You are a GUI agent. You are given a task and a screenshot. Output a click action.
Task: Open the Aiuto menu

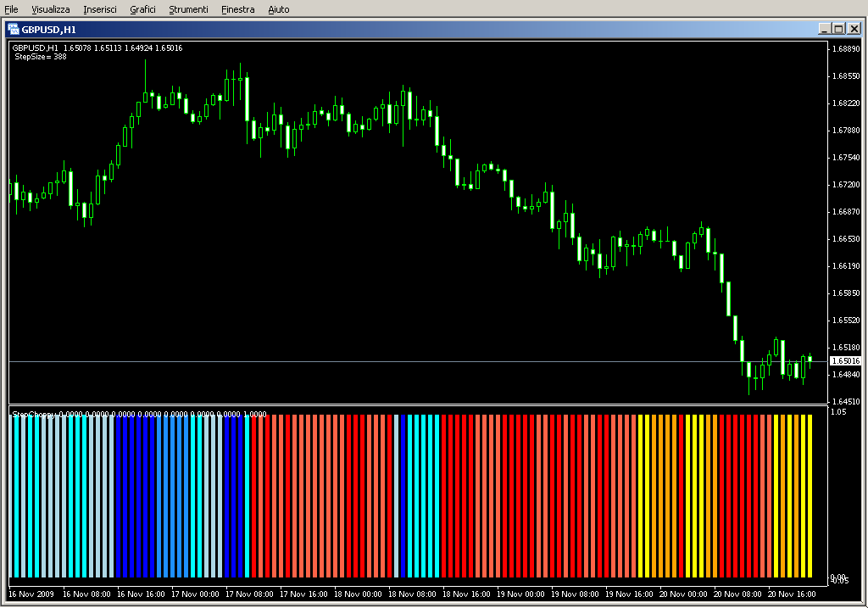(278, 9)
